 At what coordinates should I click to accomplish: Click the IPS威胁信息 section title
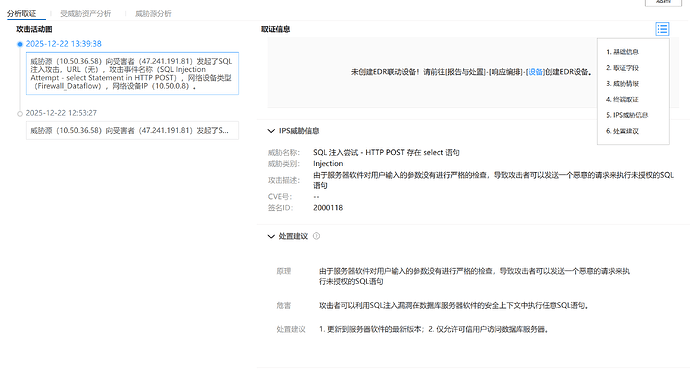[x=299, y=131]
